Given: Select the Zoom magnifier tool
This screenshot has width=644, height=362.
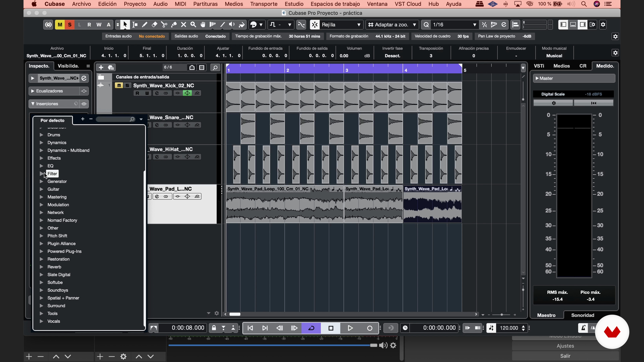Looking at the screenshot, I should tap(193, 24).
